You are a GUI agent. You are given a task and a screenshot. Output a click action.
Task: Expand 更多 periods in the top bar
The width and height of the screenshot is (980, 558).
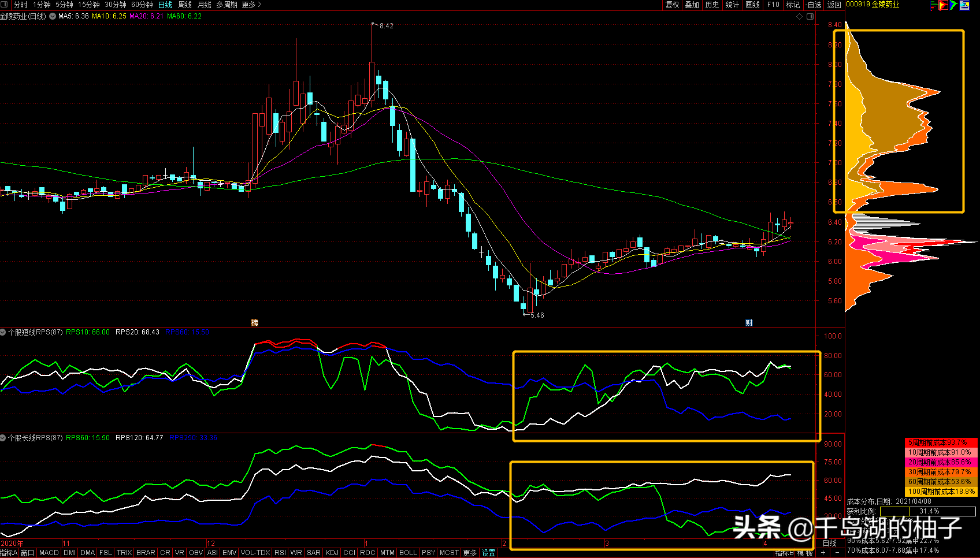[251, 5]
